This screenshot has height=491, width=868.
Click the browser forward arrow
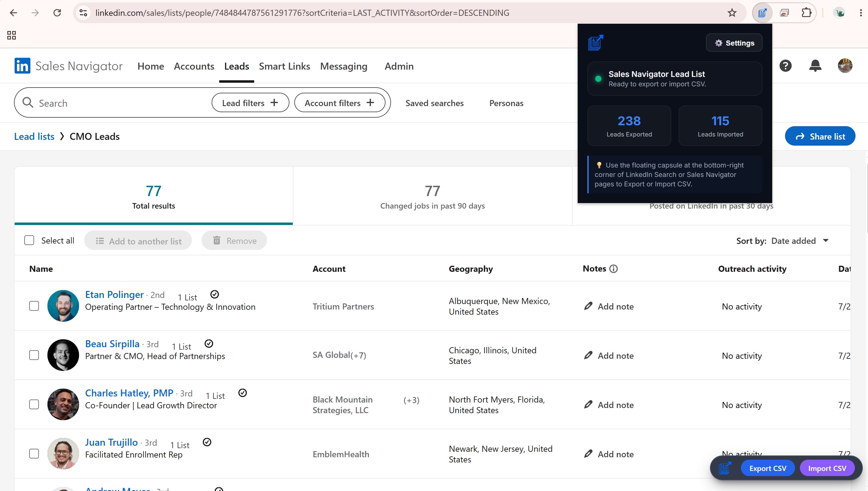[x=35, y=13]
